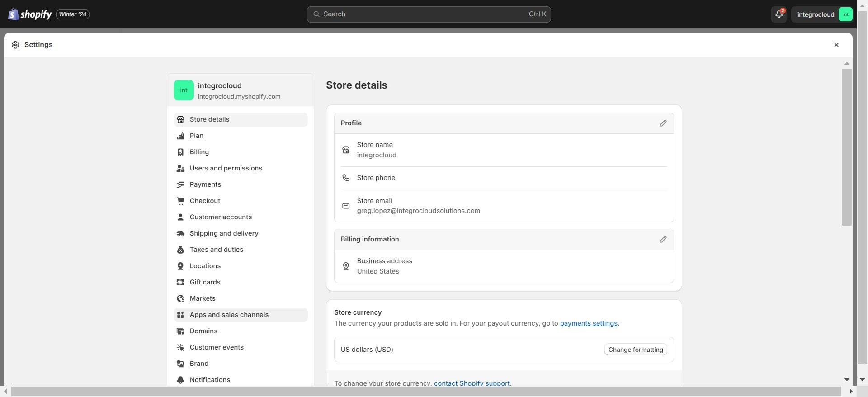Click the Shopify logo in header
Viewport: 868px width, 397px height.
tap(30, 14)
